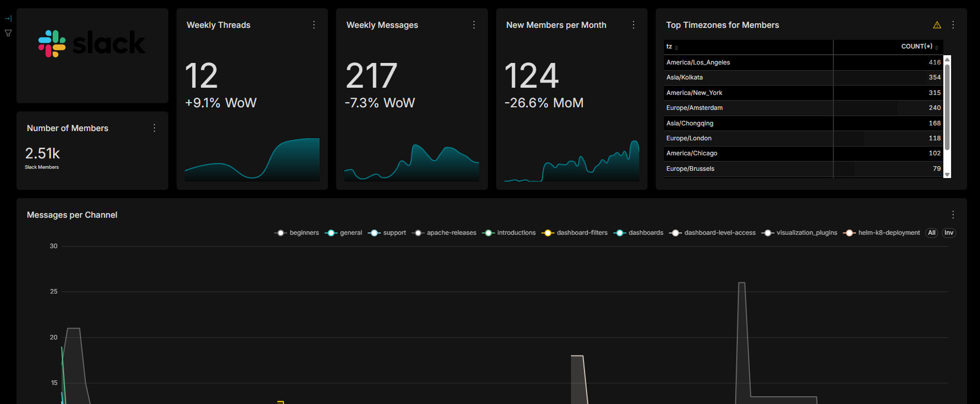Toggle visualization_plugins series in legend
The width and height of the screenshot is (980, 404).
[x=799, y=233]
